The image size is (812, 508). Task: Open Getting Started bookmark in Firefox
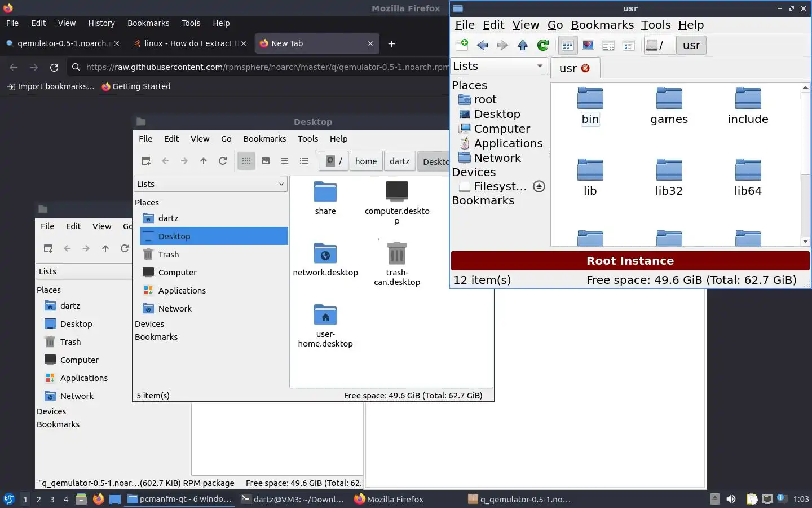coord(136,86)
